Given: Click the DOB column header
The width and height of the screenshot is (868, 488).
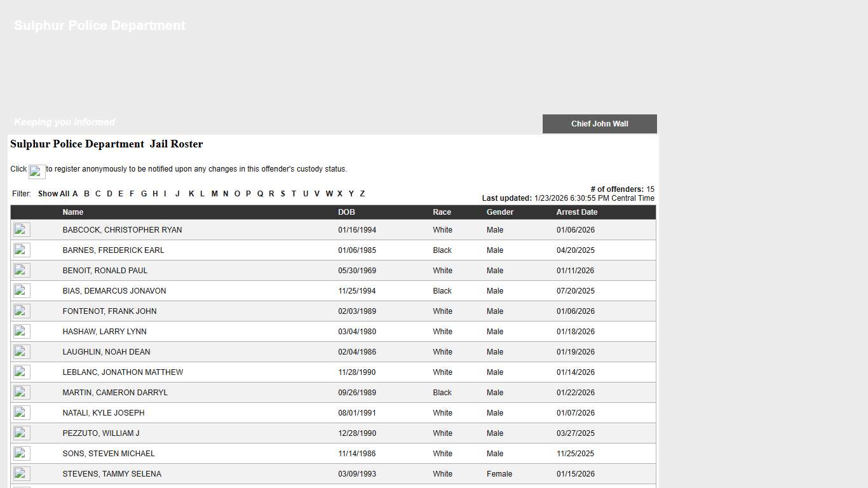Looking at the screenshot, I should [x=346, y=212].
